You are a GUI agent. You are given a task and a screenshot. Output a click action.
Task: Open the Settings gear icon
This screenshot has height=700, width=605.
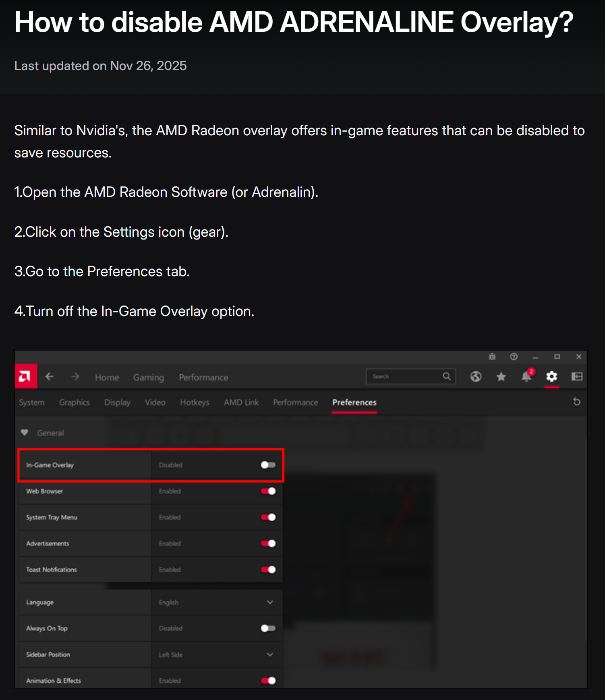click(551, 376)
